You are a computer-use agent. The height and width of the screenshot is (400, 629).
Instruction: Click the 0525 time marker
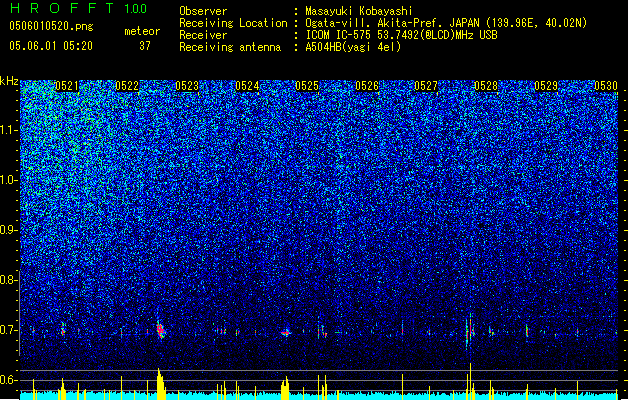(x=307, y=86)
